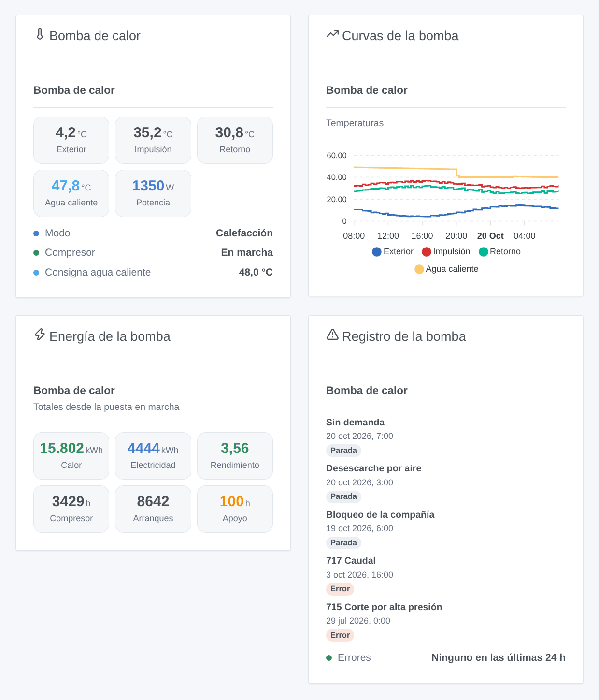Screen dimensions: 599x700
Task: Open the Arranques 8642 tile
Action: coord(153,509)
